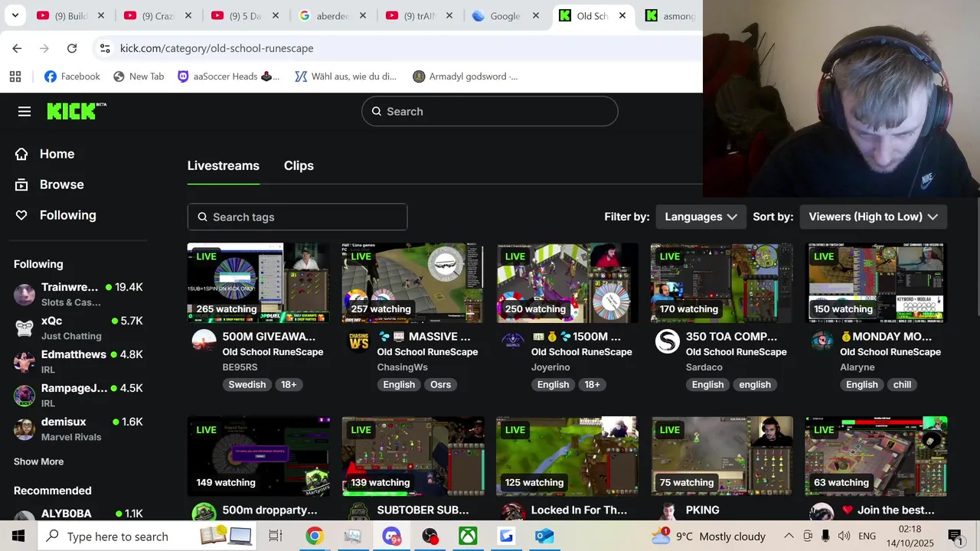
Task: Open the volume control in system tray
Action: pos(844,536)
